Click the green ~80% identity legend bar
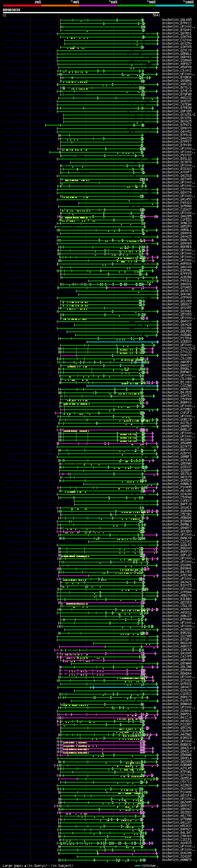 click(x=137, y=6)
